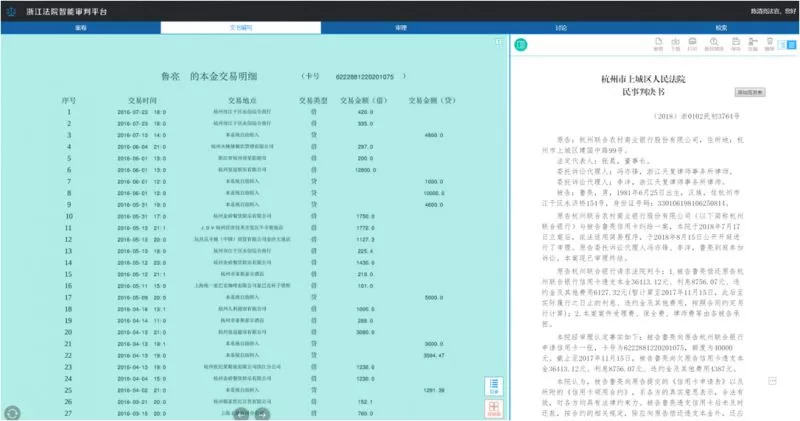Click the round icon in bottom-left corner
The image size is (800, 421).
(12, 413)
